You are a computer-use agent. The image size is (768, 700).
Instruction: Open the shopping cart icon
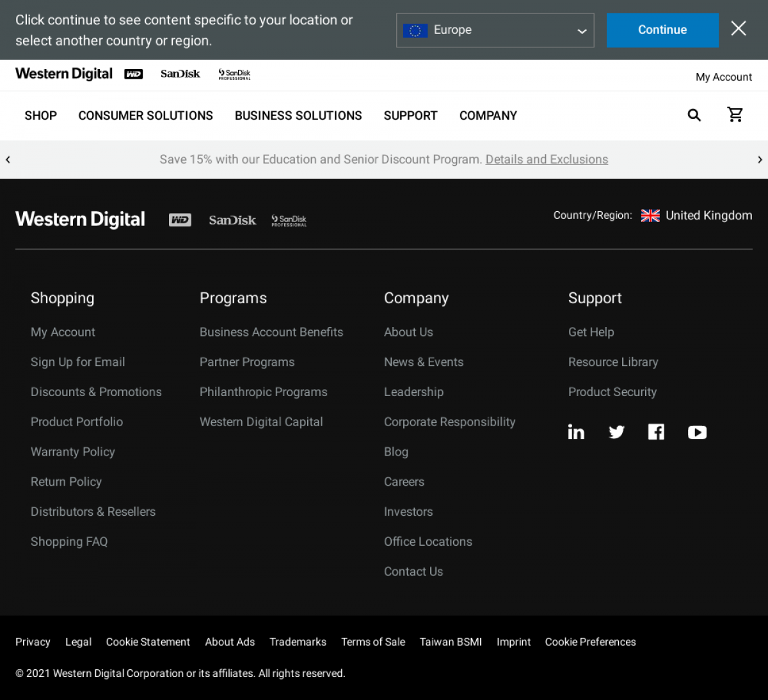[x=735, y=115]
